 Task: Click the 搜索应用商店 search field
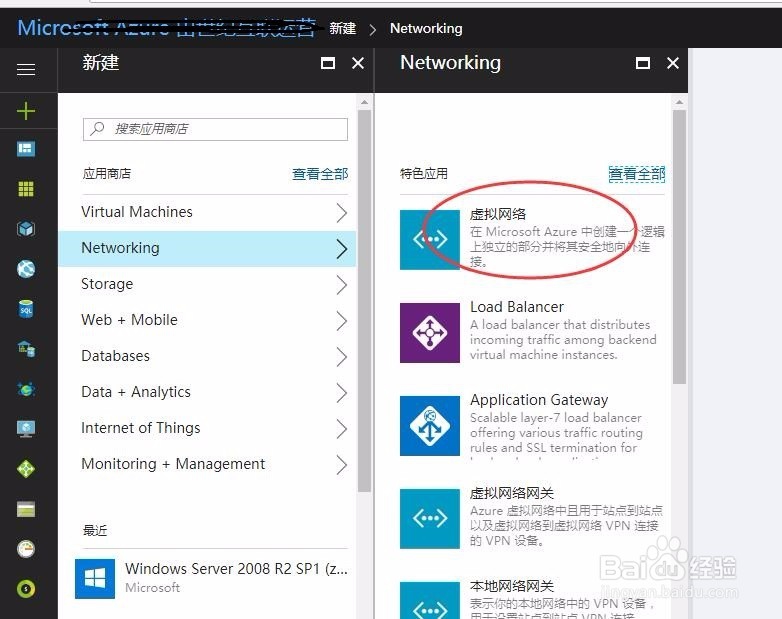[215, 129]
